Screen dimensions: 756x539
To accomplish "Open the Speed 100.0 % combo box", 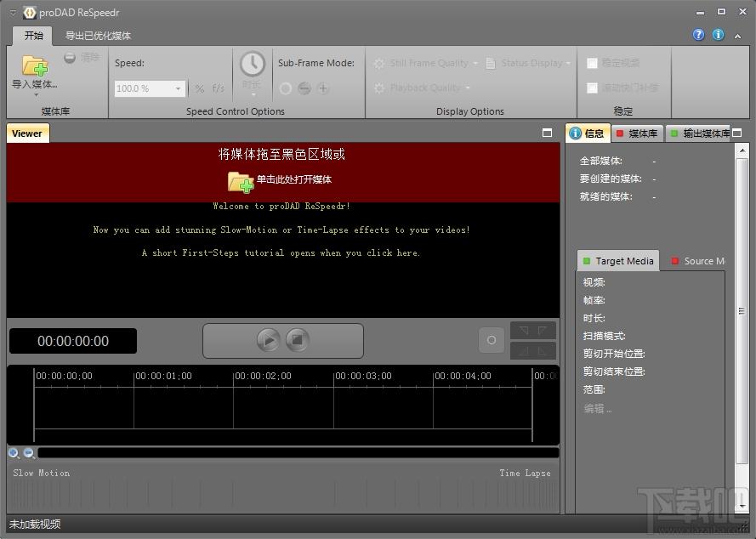I will (x=150, y=88).
